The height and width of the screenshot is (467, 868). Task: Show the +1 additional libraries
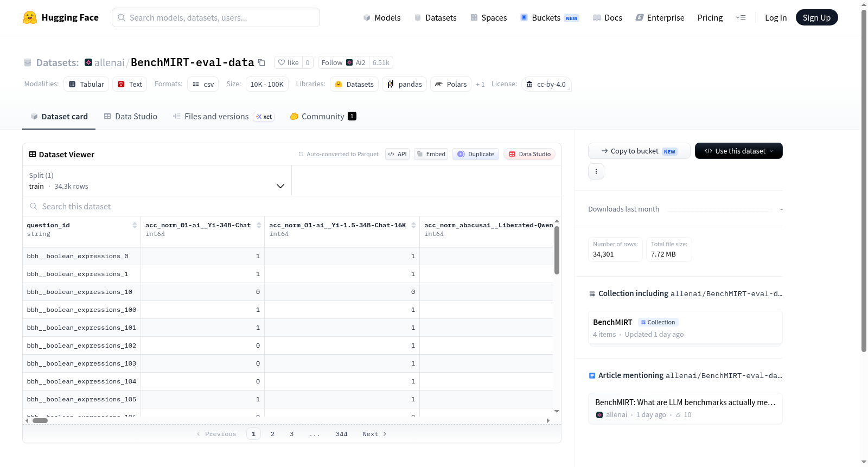tap(480, 84)
